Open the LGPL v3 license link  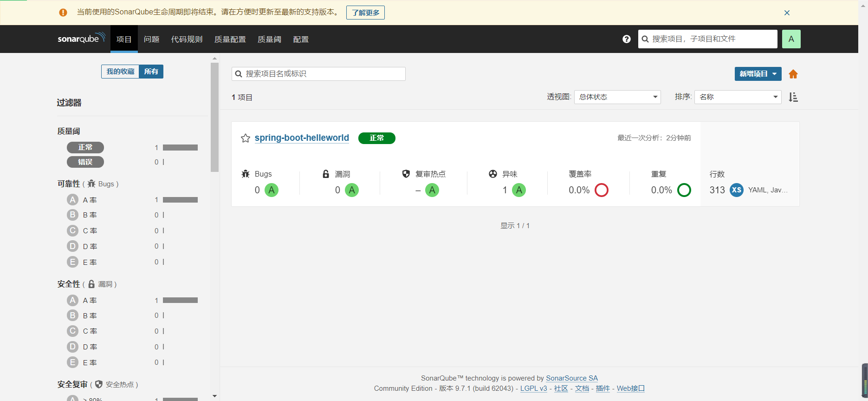(534, 388)
